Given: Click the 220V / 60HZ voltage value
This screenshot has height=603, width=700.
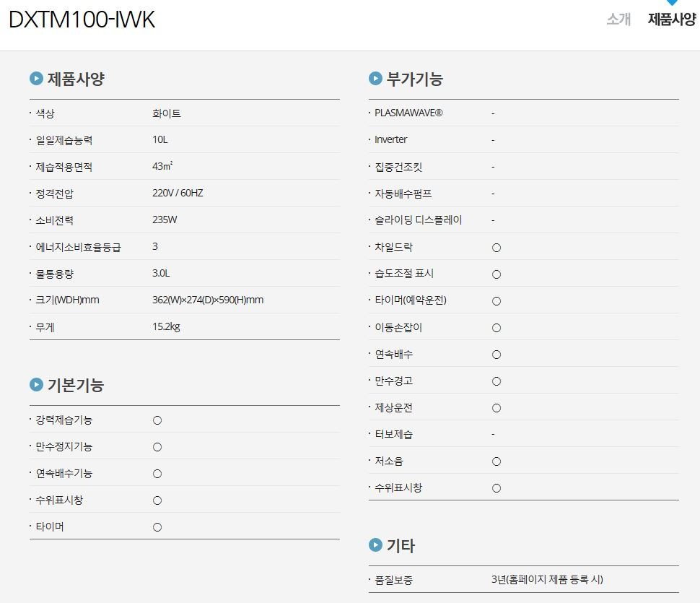Looking at the screenshot, I should (178, 193).
